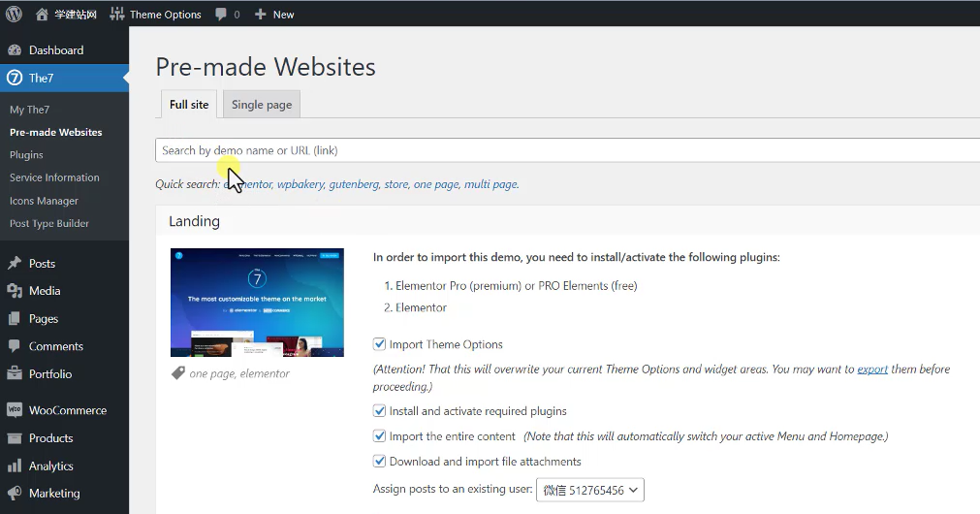Click the Marketing megaphone icon
Image resolution: width=980 pixels, height=514 pixels.
click(x=15, y=493)
